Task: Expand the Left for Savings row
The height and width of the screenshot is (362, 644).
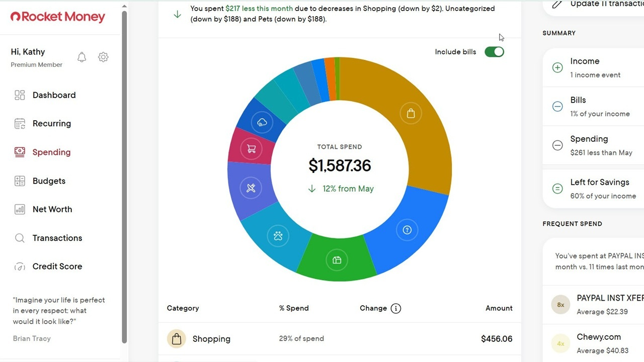Action: coord(557,189)
